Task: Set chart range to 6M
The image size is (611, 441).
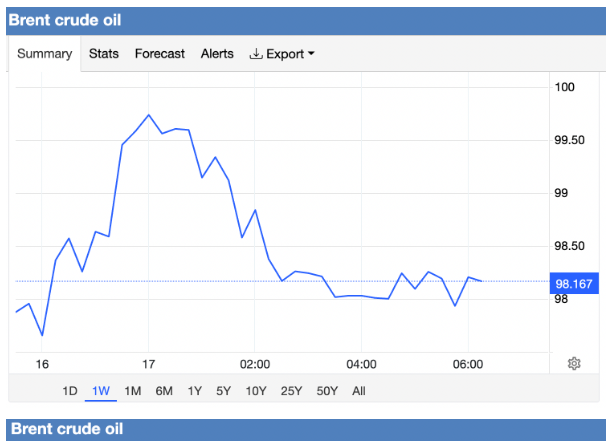Action: tap(164, 391)
